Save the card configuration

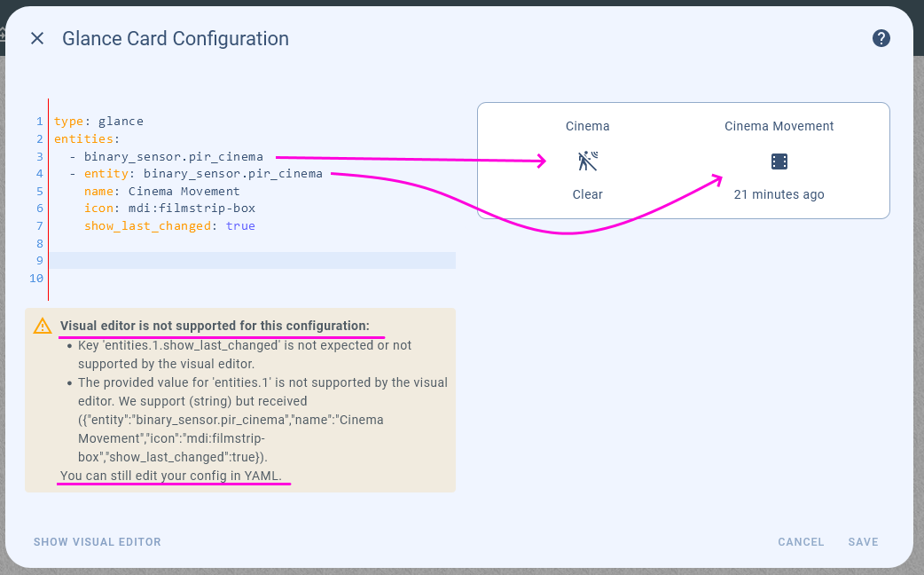coord(863,541)
